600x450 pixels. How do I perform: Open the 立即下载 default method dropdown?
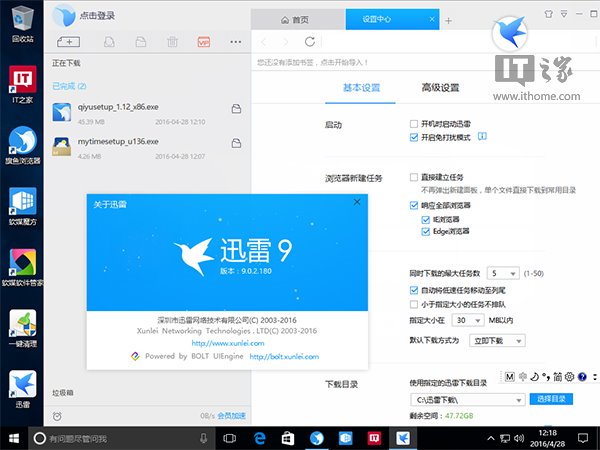click(x=497, y=341)
